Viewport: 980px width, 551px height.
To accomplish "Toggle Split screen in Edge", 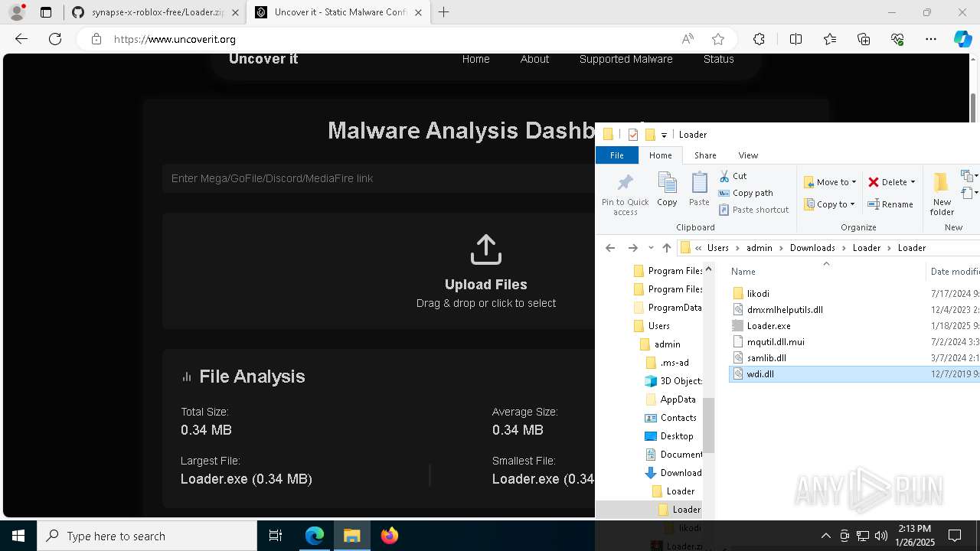I will (795, 39).
